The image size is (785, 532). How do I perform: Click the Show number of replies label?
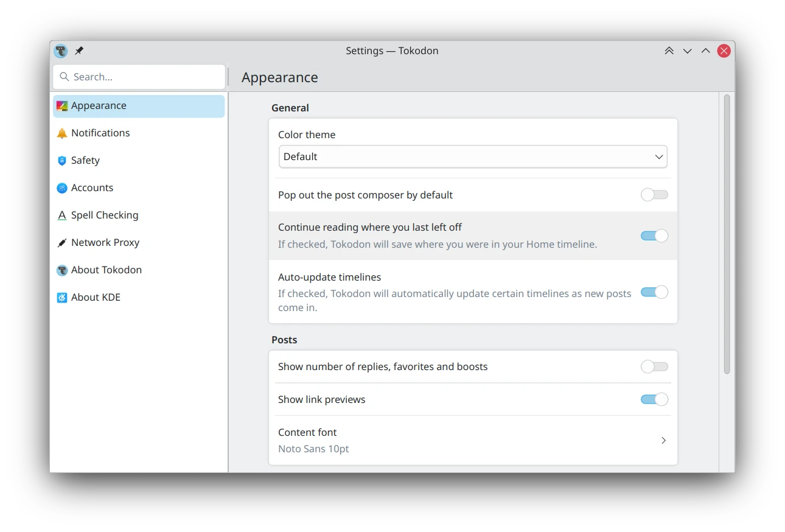(383, 366)
